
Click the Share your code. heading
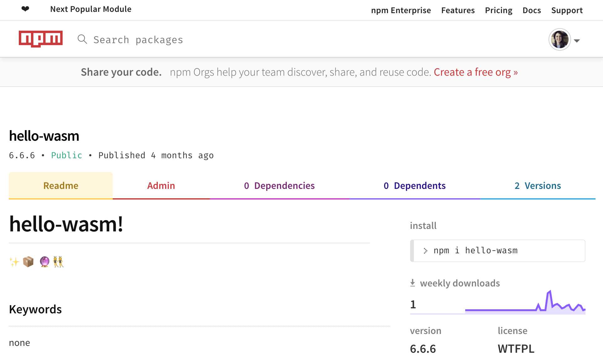pyautogui.click(x=121, y=72)
